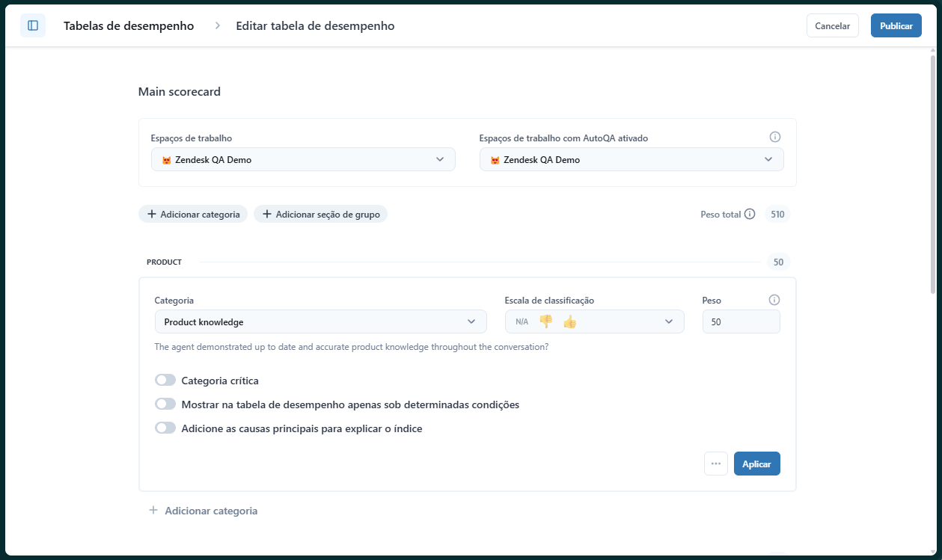Click the Escala de classificação label
This screenshot has width=942, height=560.
click(549, 300)
